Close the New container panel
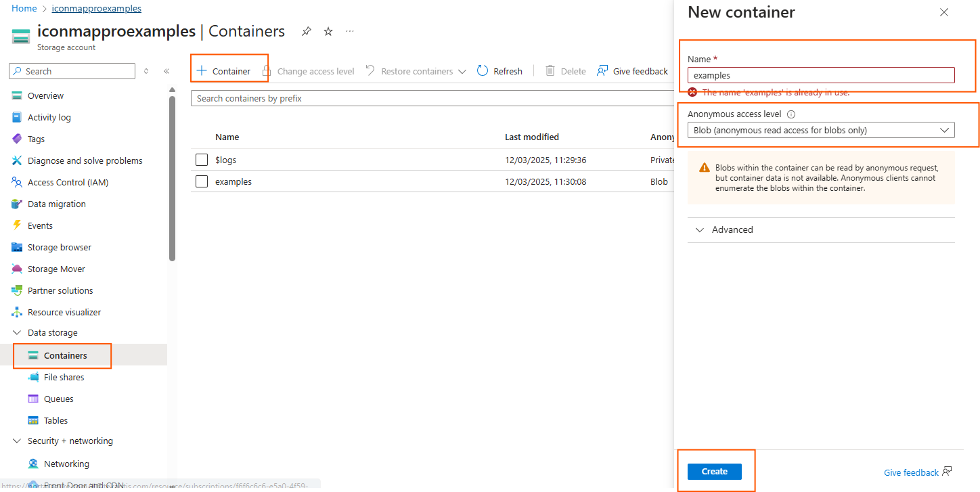Image resolution: width=980 pixels, height=492 pixels. point(944,12)
